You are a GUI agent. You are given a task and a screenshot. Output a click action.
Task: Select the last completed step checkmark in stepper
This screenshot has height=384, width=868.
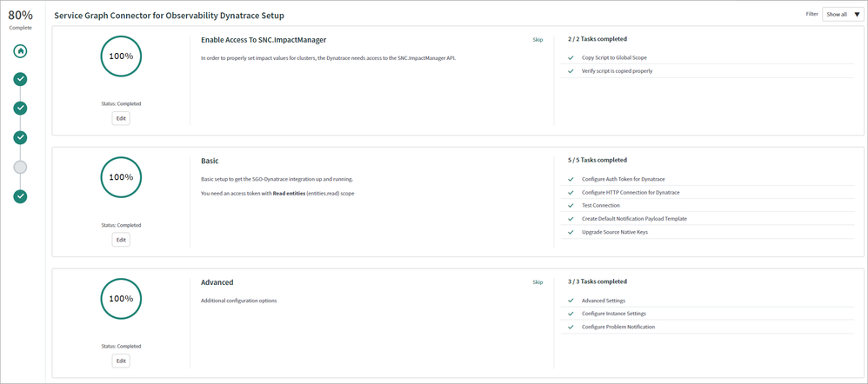click(21, 196)
